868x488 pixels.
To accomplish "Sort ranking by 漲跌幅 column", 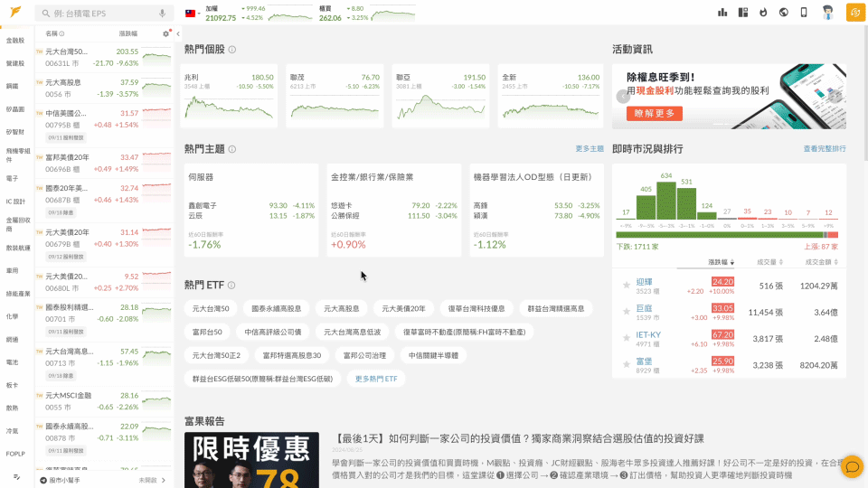I will (x=721, y=262).
